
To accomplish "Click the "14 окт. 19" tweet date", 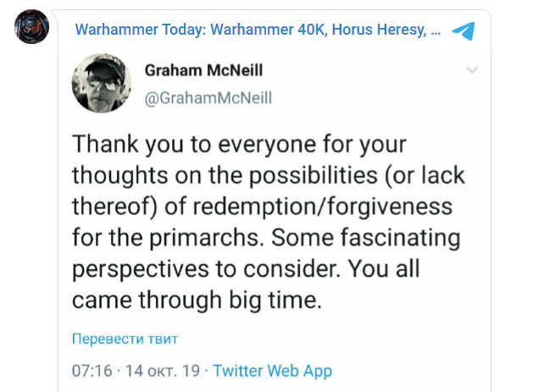I will (162, 371).
